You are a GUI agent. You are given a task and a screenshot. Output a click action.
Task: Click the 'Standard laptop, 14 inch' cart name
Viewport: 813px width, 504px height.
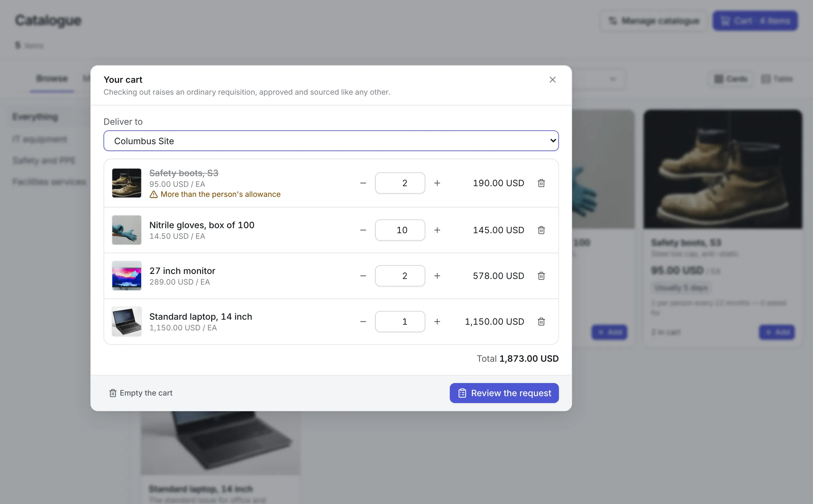click(x=200, y=316)
